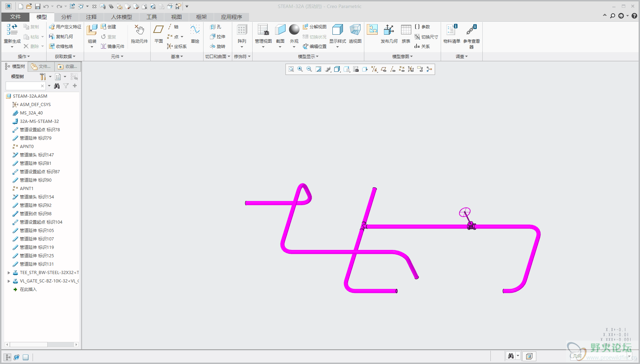
Task: Click the model tree search input field
Action: coord(25,86)
